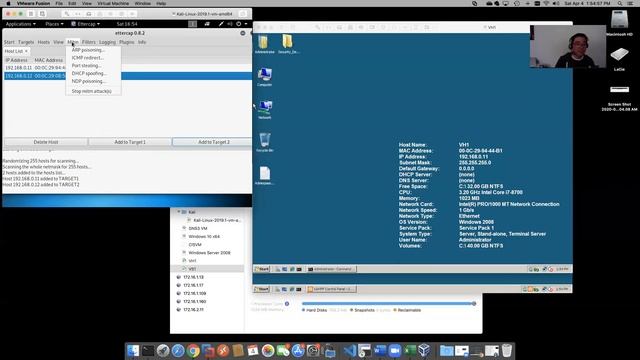Open the Ettercap Start menu
640x360 pixels.
[9, 42]
